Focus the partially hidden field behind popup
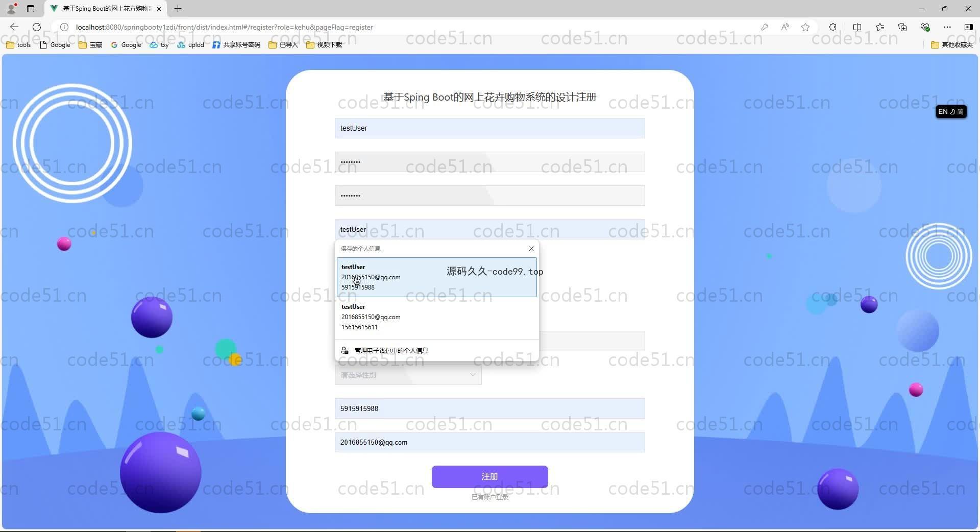The height and width of the screenshot is (532, 980). pyautogui.click(x=592, y=341)
